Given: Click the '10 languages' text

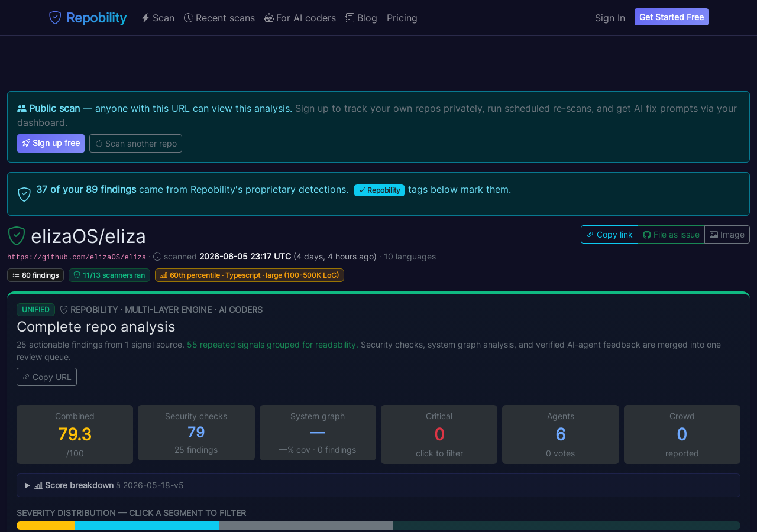Looking at the screenshot, I should (x=410, y=257).
